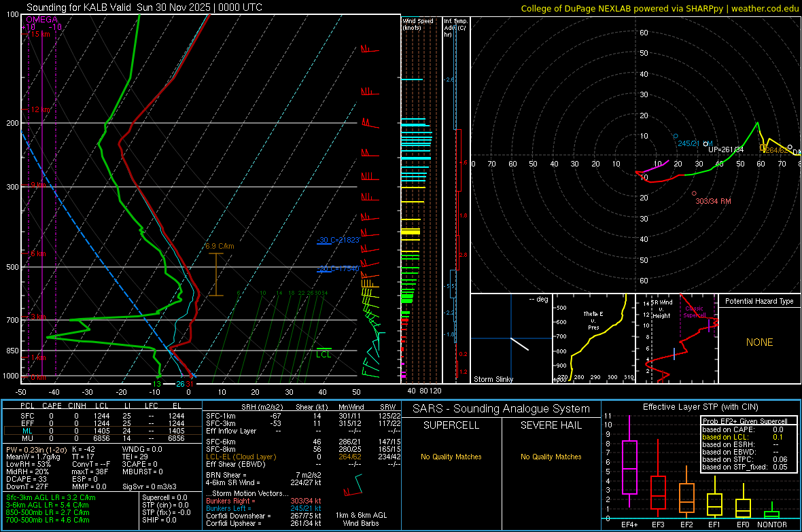Click the OMEGA label on the skew-T
This screenshot has height=532, width=802.
click(42, 20)
